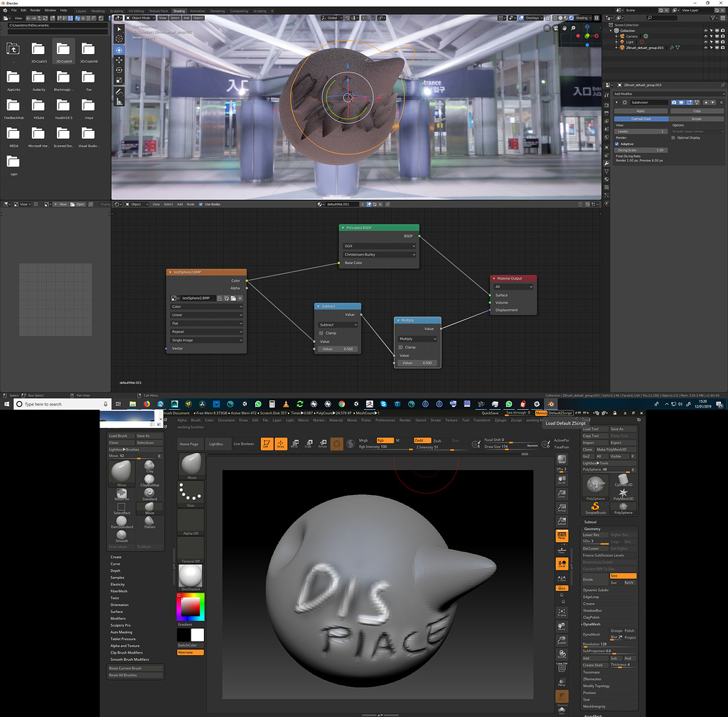Toggle the Zadd button in ZBrush
This screenshot has width=728, height=717.
coord(422,440)
